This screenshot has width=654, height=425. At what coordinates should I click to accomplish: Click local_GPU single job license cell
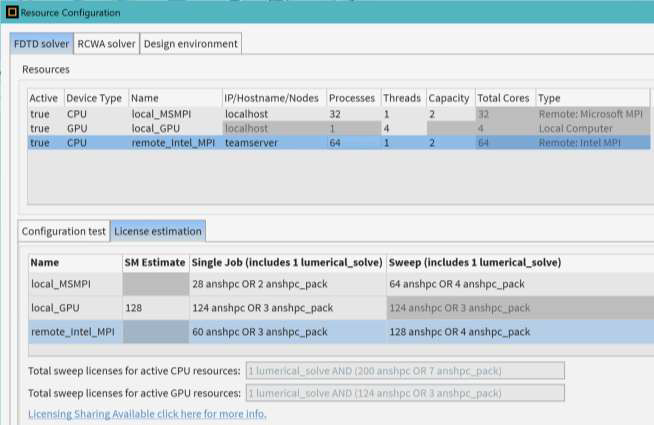point(287,308)
